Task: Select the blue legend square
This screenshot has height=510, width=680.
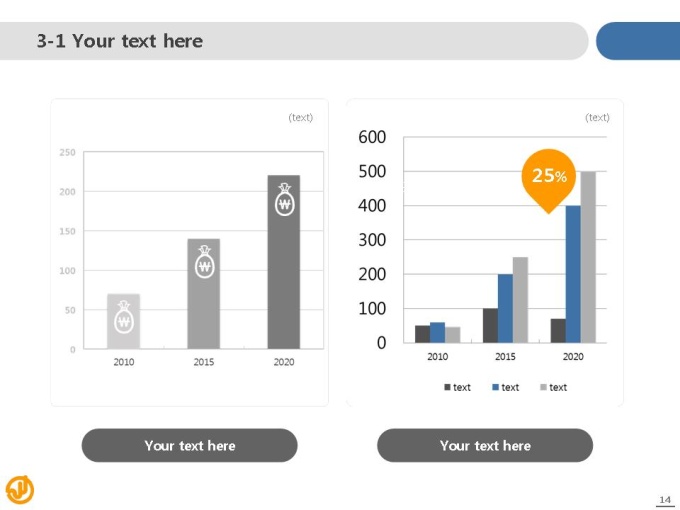Action: pos(495,387)
